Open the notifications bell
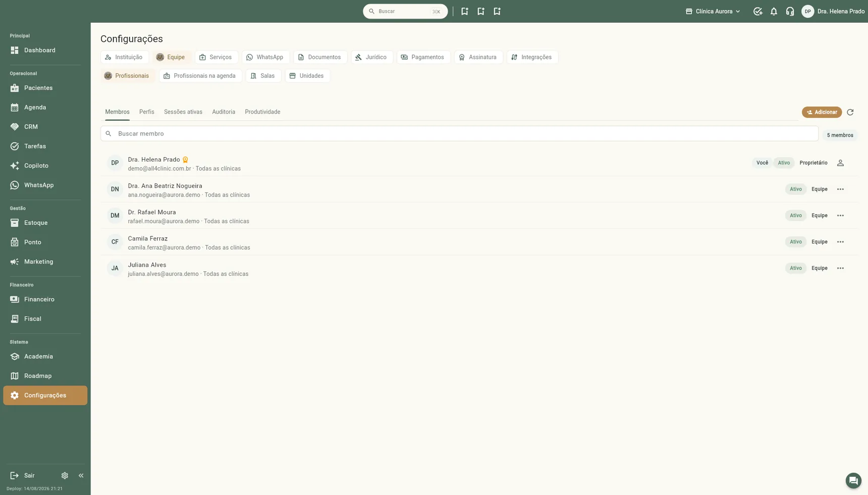868x495 pixels. (774, 11)
